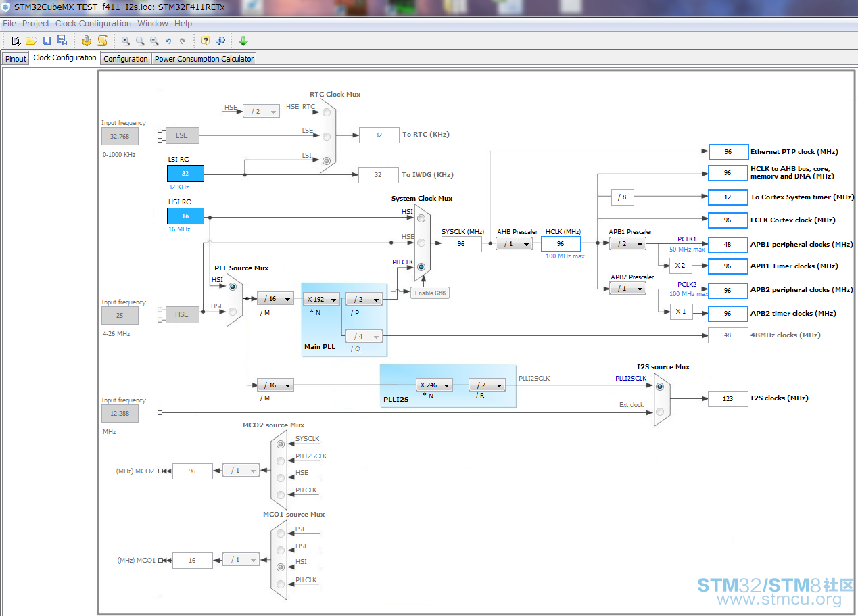
Task: Select HSI in System Clock Mux
Action: pyautogui.click(x=421, y=218)
